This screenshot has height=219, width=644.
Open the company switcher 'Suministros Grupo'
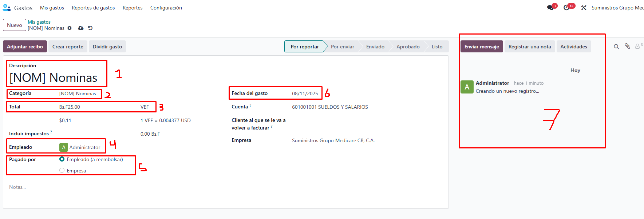[617, 8]
